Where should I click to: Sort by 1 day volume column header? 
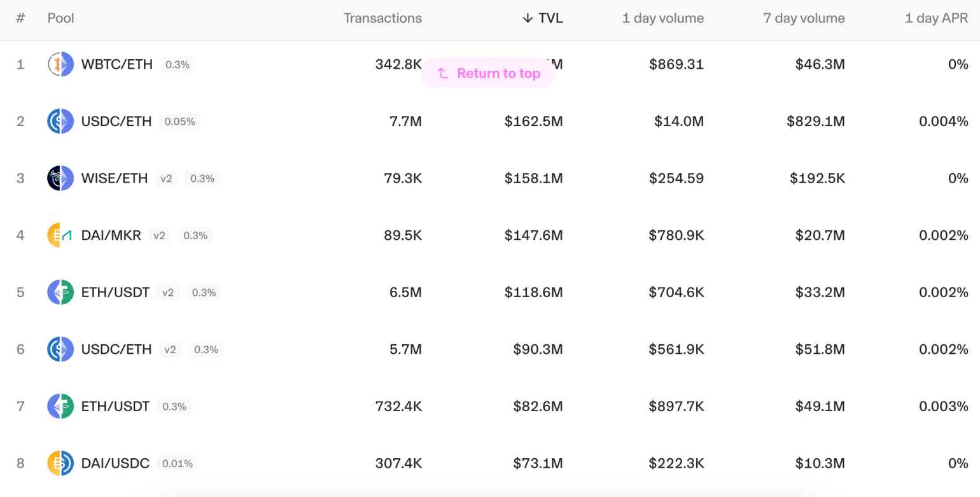point(662,18)
